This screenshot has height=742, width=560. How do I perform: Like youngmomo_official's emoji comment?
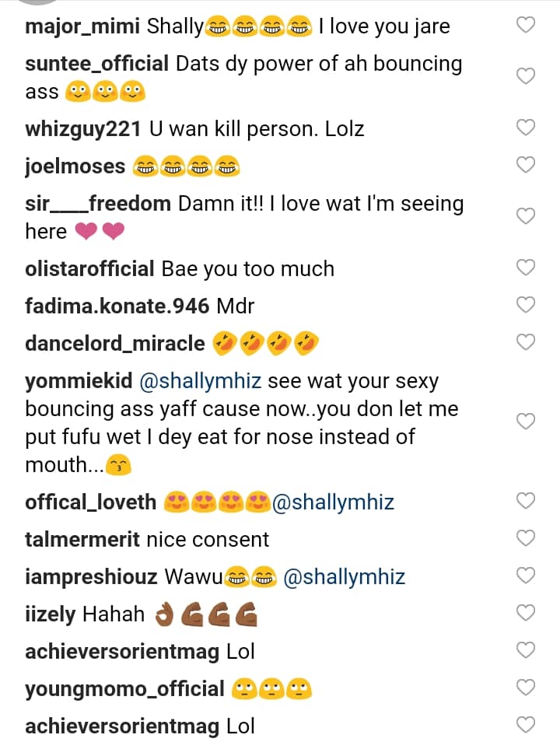point(527,688)
